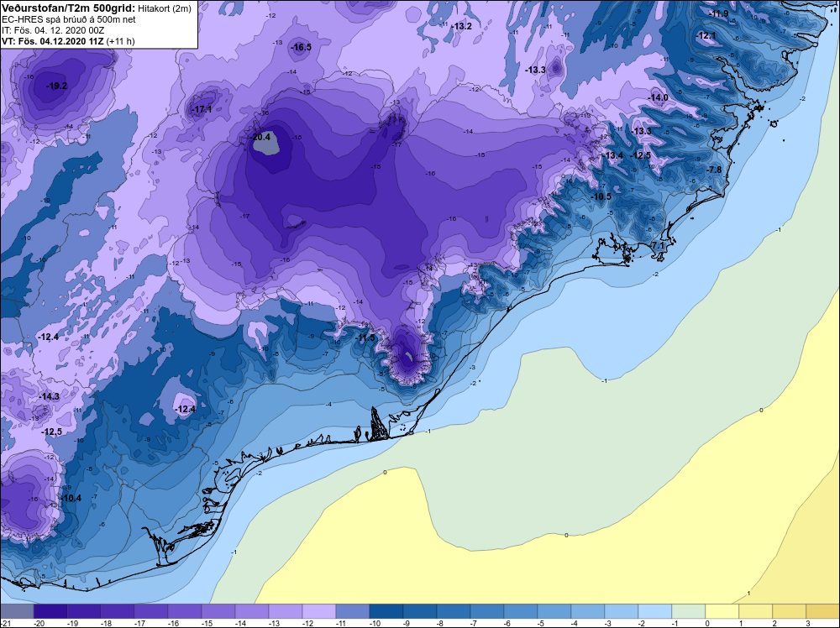Select the legend swatch between -17 and -16
The width and height of the screenshot is (840, 628).
[x=151, y=611]
